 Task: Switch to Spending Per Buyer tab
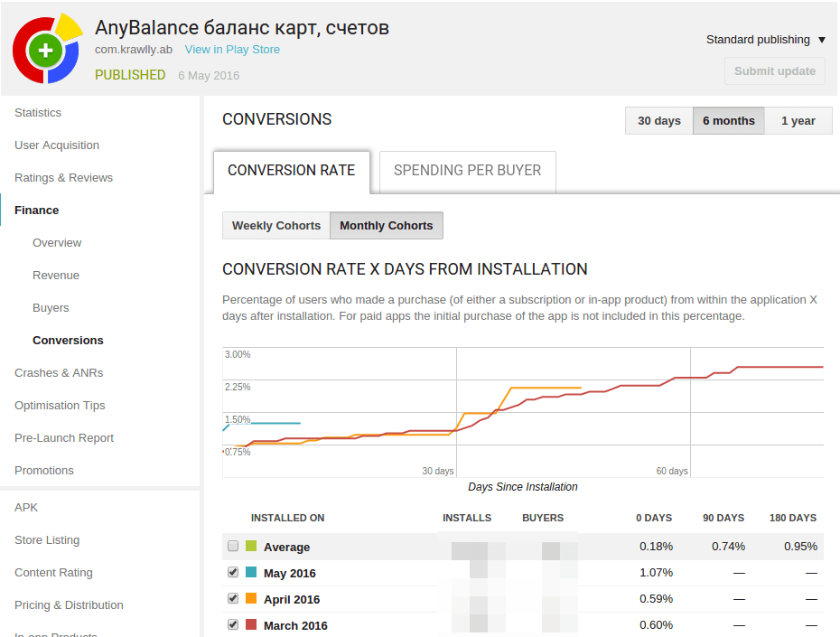coord(467,171)
